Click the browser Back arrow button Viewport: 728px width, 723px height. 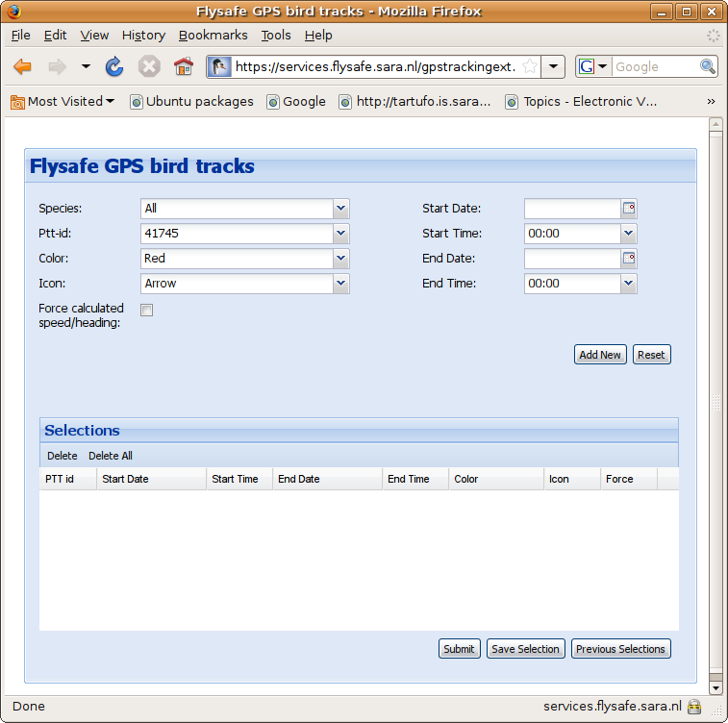[23, 66]
